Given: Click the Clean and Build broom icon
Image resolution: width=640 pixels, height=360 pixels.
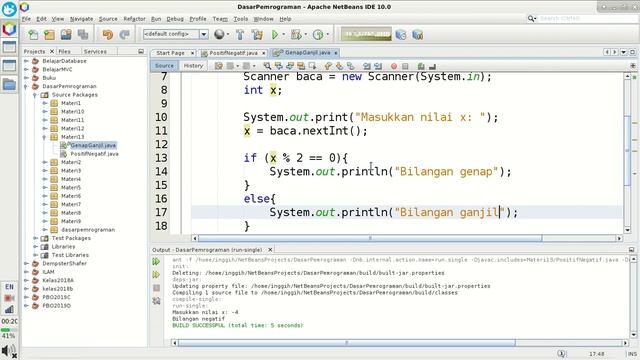Looking at the screenshot, I should pyautogui.click(x=258, y=35).
